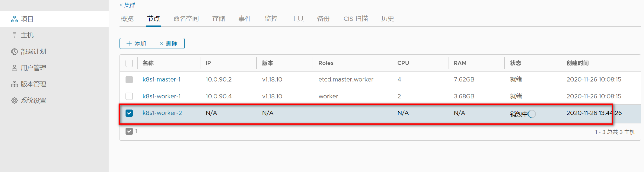
Task: Click the disabled checkbox for k8s1-master-1
Action: 129,79
